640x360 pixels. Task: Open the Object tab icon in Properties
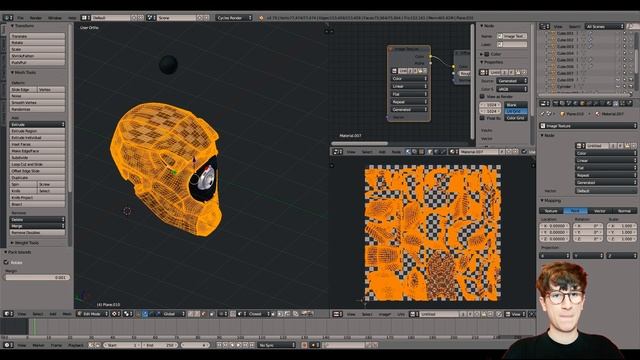click(582, 104)
